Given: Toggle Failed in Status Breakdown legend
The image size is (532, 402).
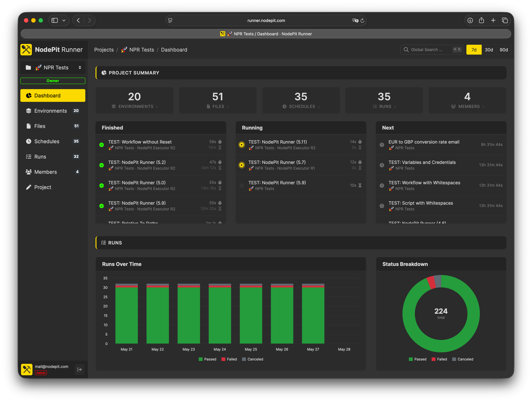Looking at the screenshot, I should 439,359.
